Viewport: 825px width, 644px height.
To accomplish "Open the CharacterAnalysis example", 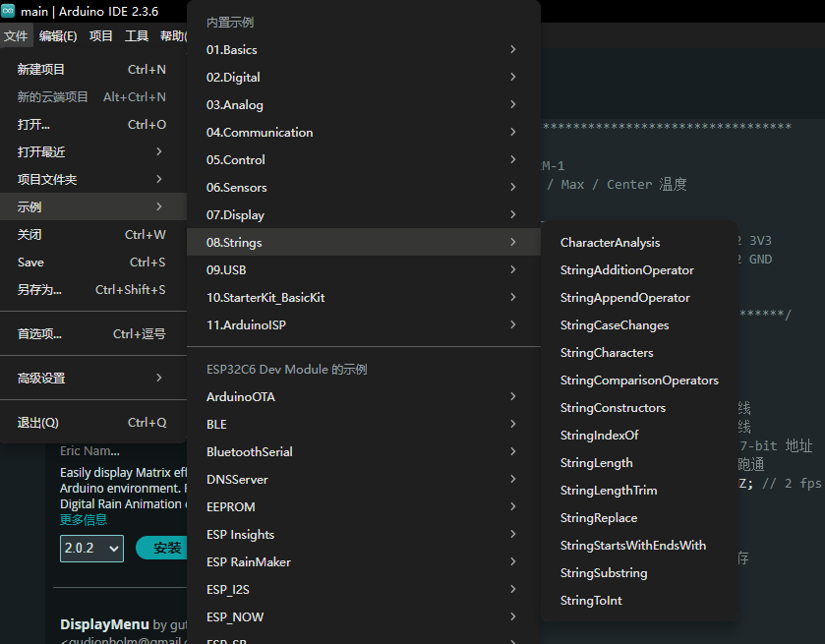I will (610, 243).
